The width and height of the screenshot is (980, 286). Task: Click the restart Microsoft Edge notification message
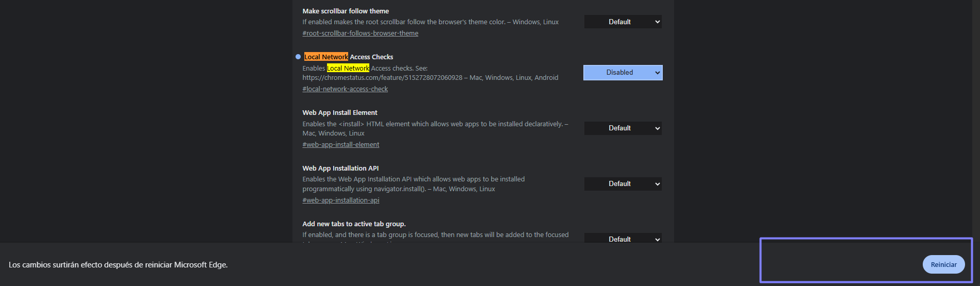pos(118,265)
